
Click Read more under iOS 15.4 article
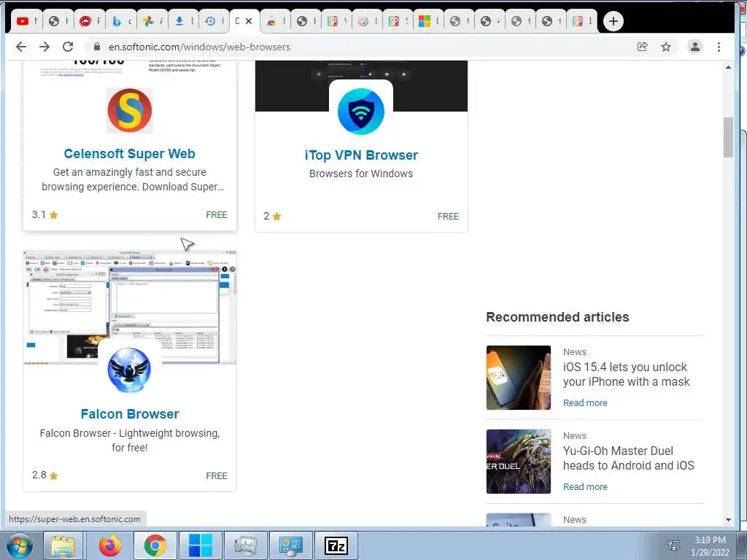click(585, 402)
